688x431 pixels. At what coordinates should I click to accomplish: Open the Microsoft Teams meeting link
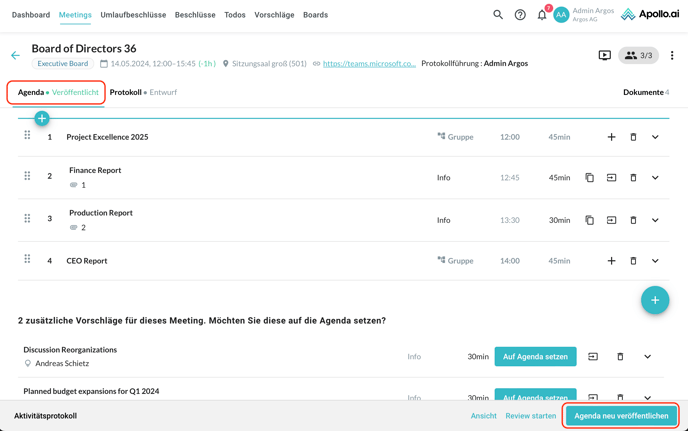pos(369,64)
